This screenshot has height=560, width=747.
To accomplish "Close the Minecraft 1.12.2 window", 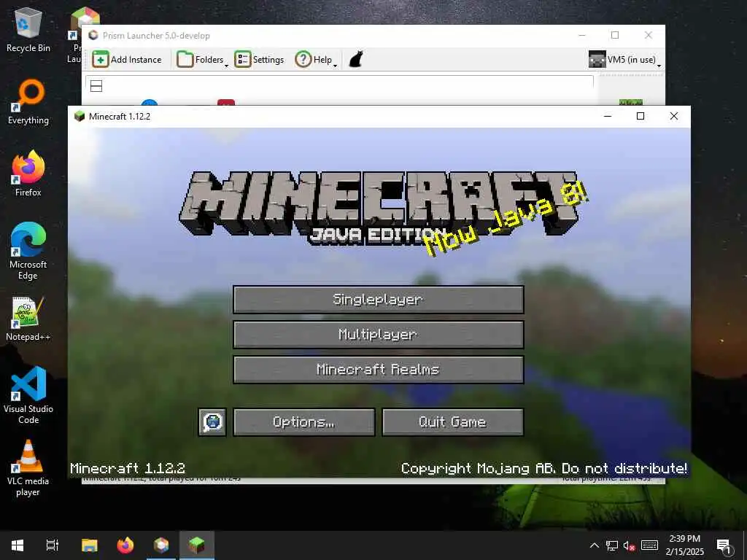I will pyautogui.click(x=673, y=116).
